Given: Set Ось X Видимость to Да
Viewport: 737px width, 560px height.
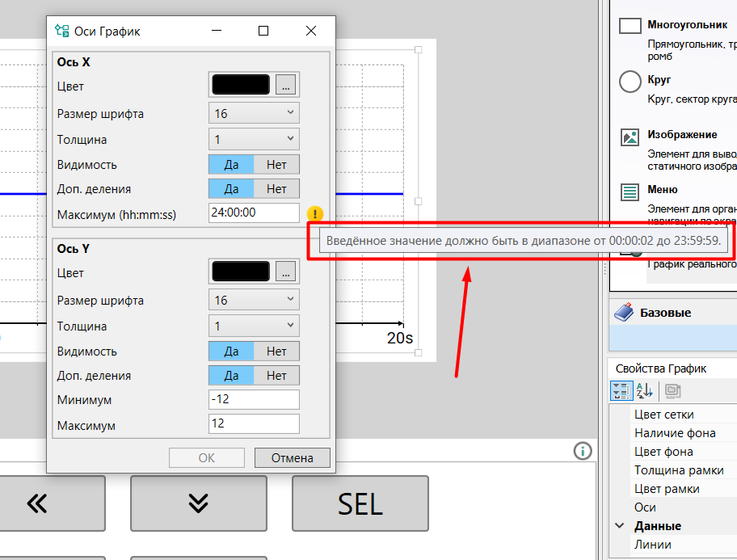Looking at the screenshot, I should [231, 165].
